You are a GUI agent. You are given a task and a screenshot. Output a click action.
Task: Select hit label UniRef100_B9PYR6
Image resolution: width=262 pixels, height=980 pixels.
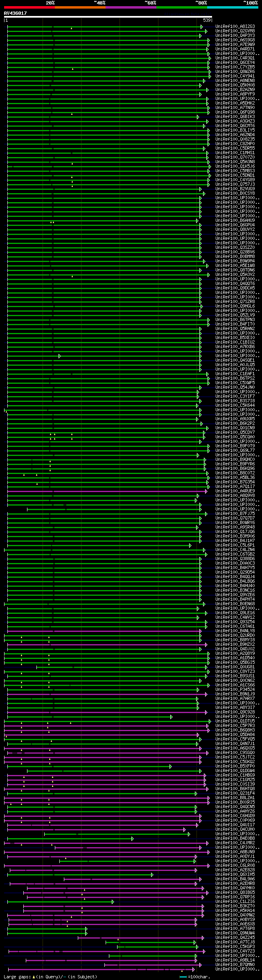tap(235, 464)
